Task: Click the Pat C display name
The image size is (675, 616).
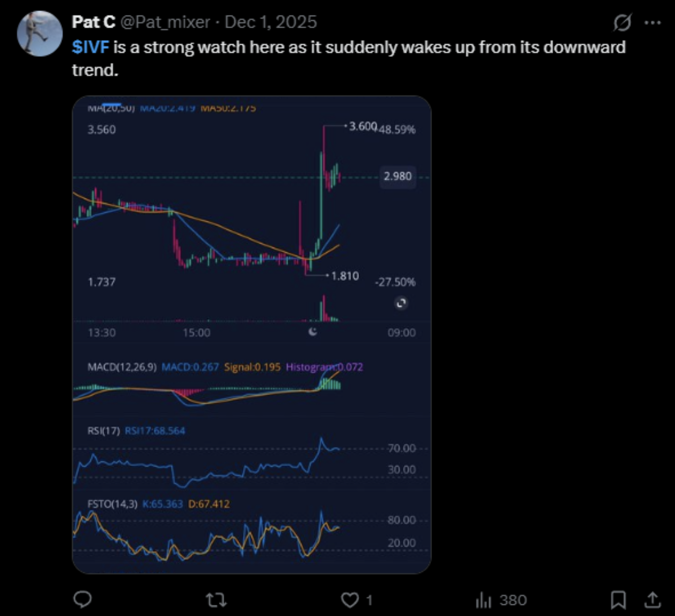Action: click(x=94, y=22)
